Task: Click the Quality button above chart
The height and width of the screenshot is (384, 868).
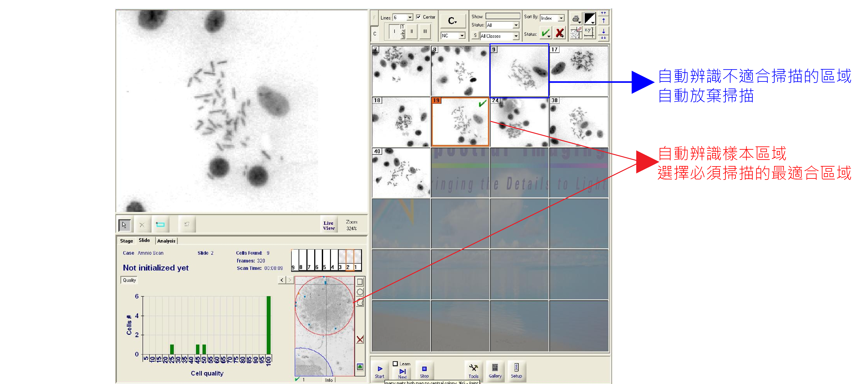Action: pyautogui.click(x=129, y=280)
